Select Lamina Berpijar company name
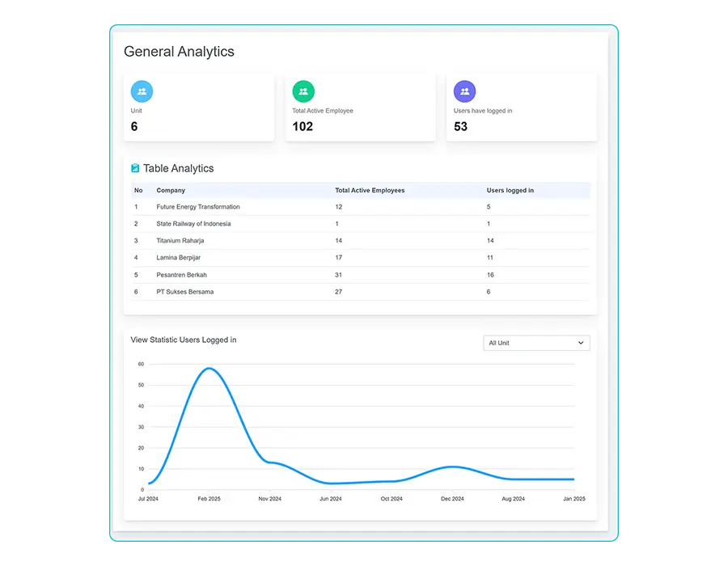 click(178, 257)
